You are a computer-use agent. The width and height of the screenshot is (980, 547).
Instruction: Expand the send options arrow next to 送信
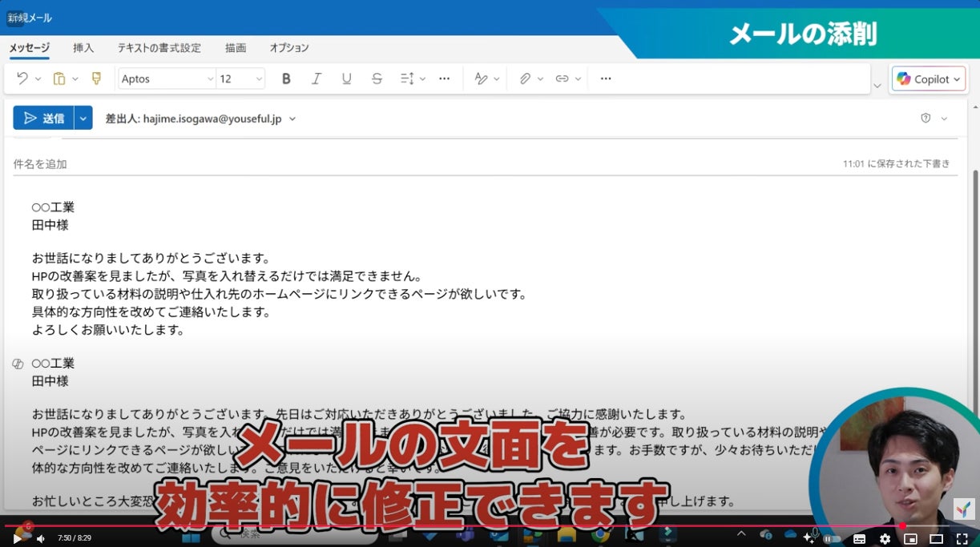83,118
